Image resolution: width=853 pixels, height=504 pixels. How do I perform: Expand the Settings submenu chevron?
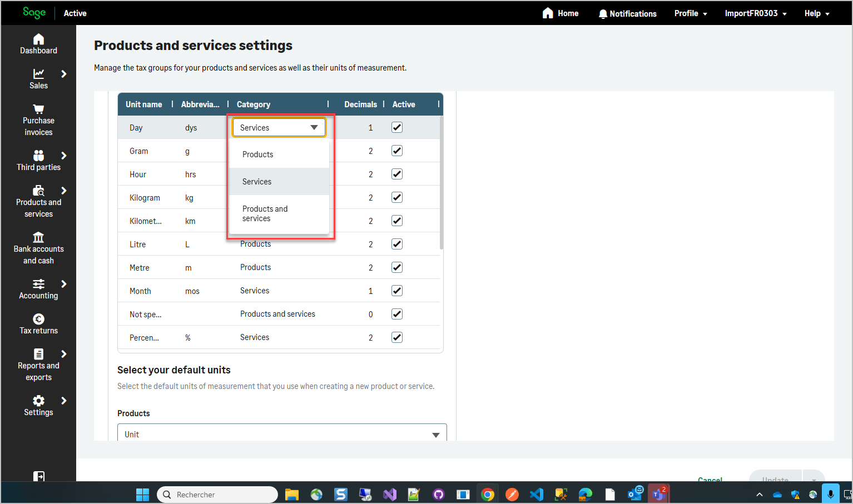point(64,401)
